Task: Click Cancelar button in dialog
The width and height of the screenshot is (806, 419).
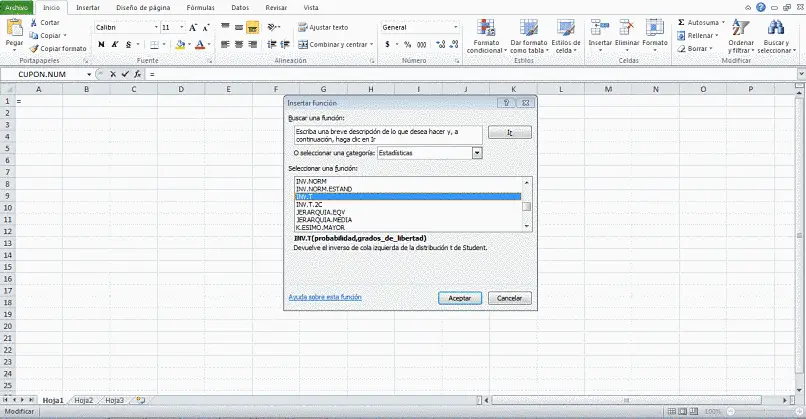Action: click(509, 298)
